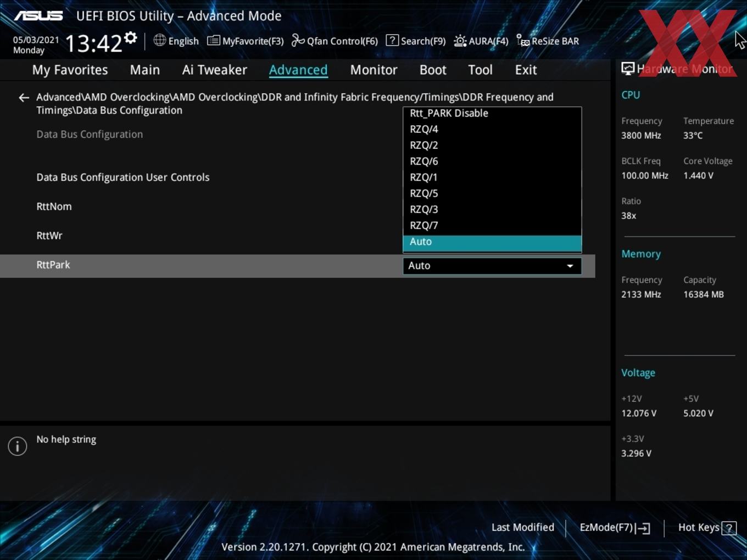Open the Boot tab

[x=433, y=70]
